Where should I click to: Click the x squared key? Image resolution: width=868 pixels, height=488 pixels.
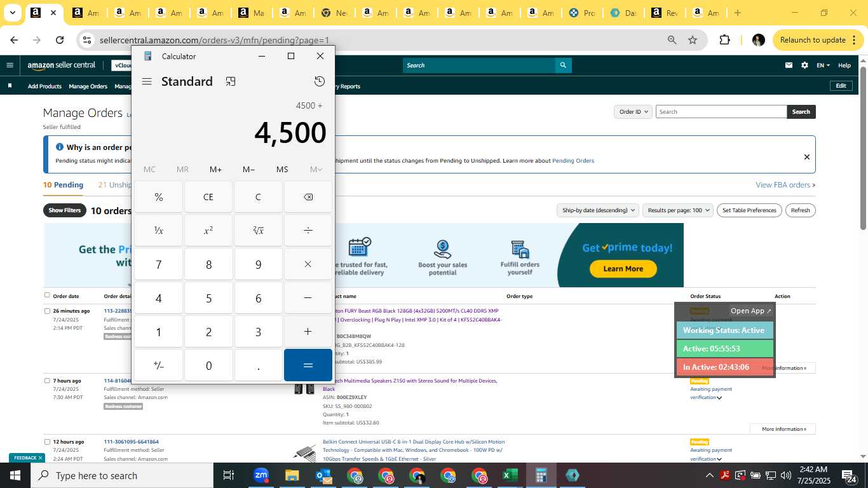(208, 231)
